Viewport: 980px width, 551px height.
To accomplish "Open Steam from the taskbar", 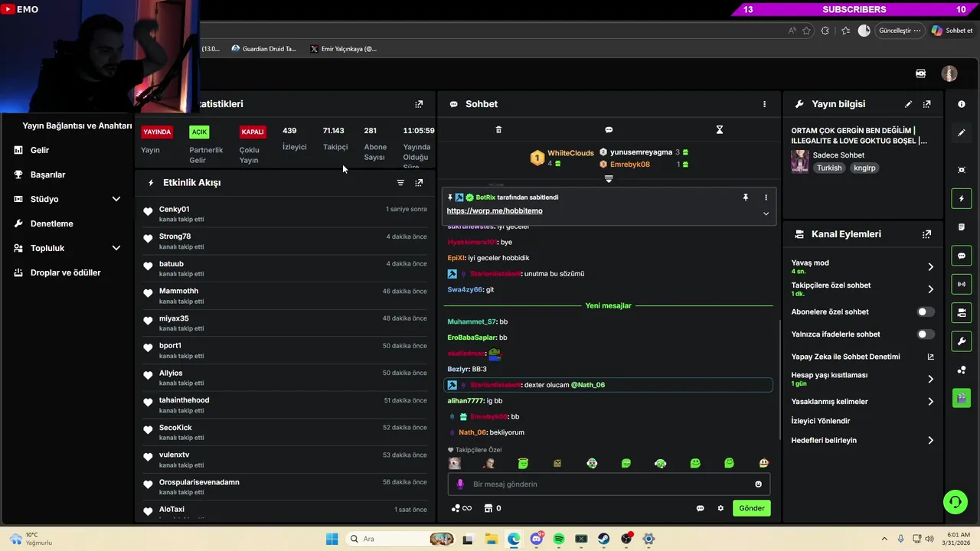I will (x=604, y=539).
